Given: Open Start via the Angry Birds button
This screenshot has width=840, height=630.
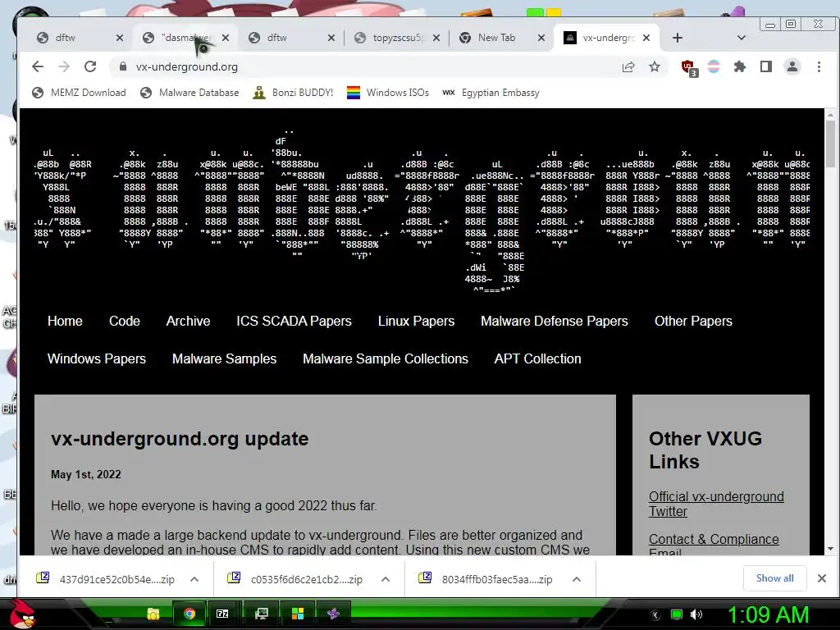Looking at the screenshot, I should [x=21, y=614].
